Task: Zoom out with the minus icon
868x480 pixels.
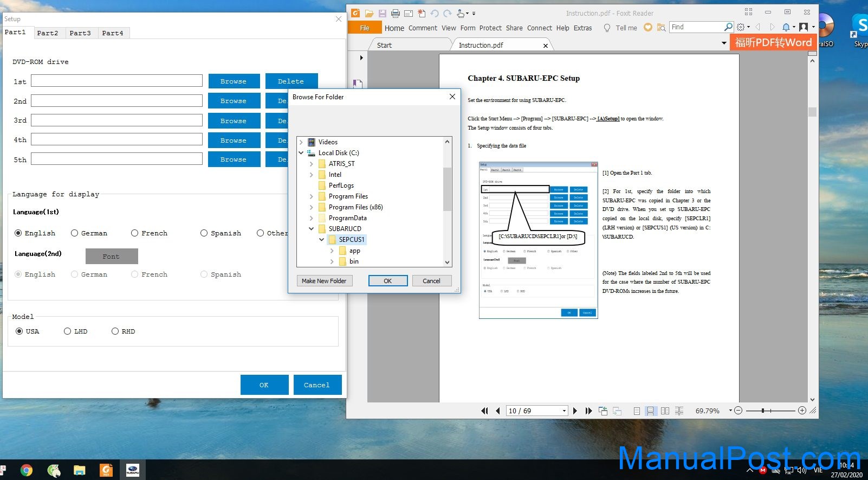Action: [737, 411]
